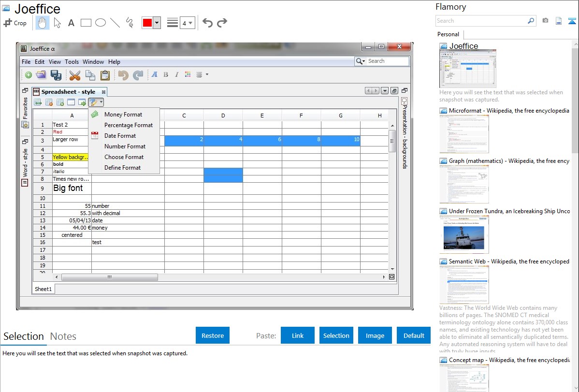Redo the last annotation
579x392 pixels.
(222, 23)
